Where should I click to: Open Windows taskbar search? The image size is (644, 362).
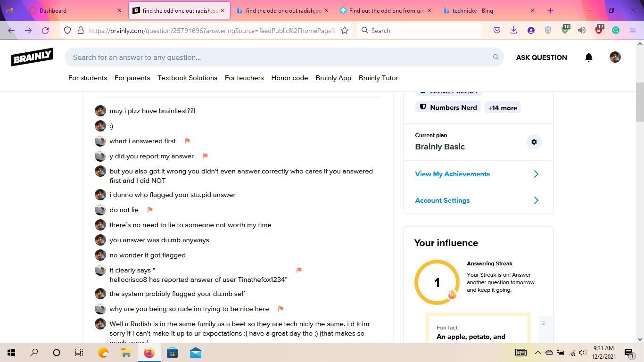click(34, 353)
